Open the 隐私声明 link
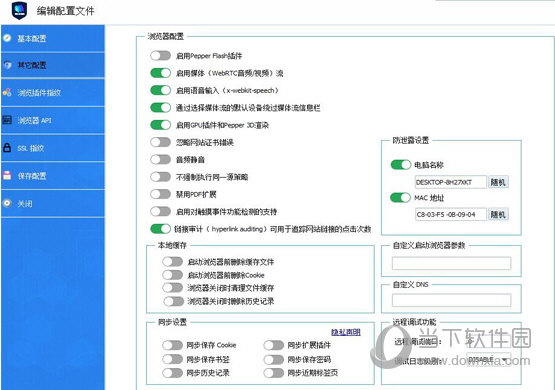 pos(346,332)
